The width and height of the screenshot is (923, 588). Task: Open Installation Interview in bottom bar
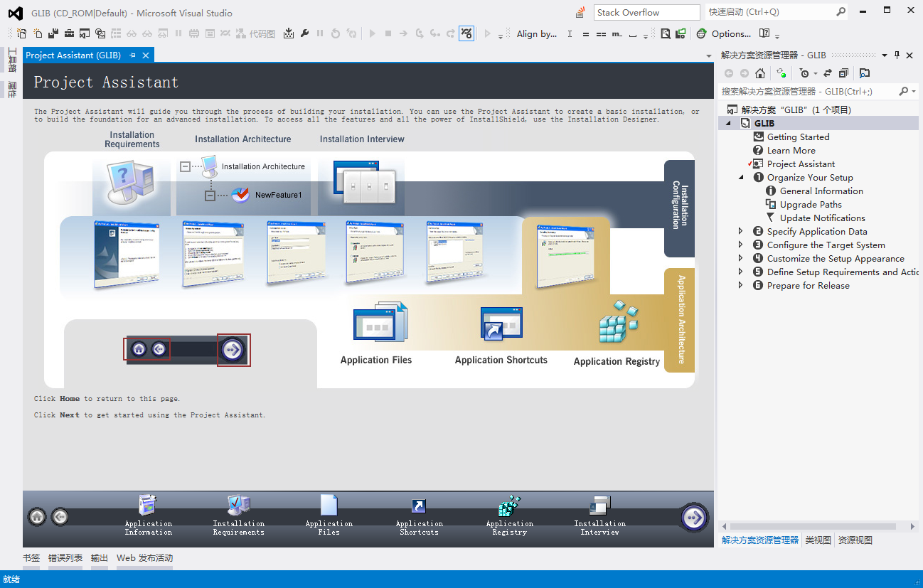(600, 515)
